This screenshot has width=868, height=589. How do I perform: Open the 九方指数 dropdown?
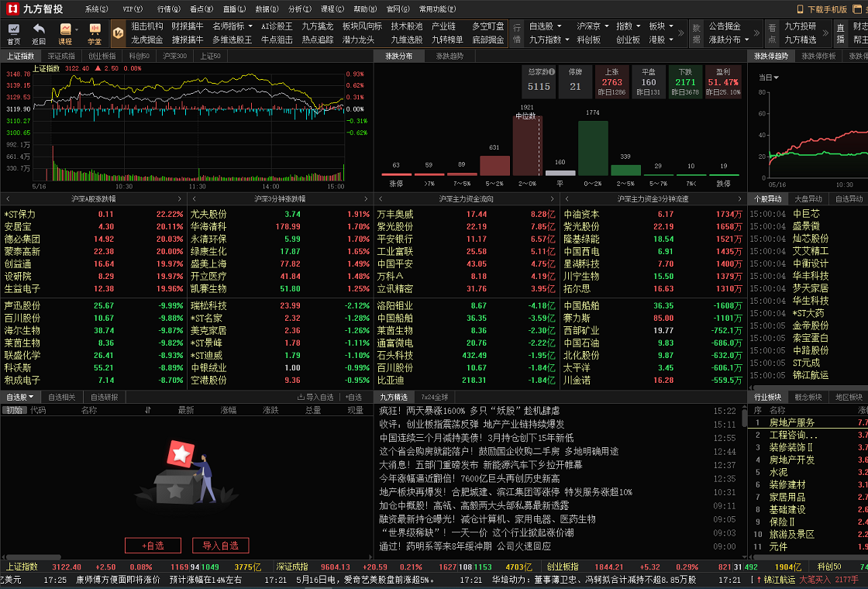(x=549, y=40)
